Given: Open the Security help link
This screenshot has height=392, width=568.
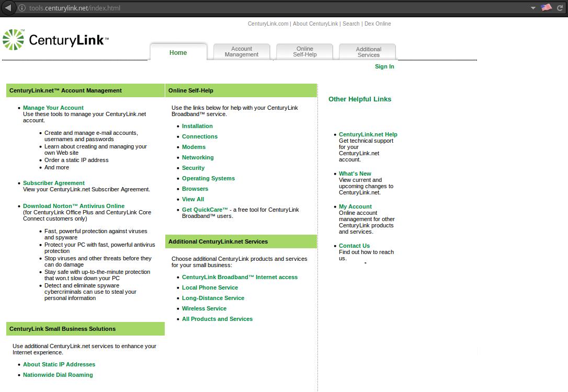Looking at the screenshot, I should click(x=193, y=168).
